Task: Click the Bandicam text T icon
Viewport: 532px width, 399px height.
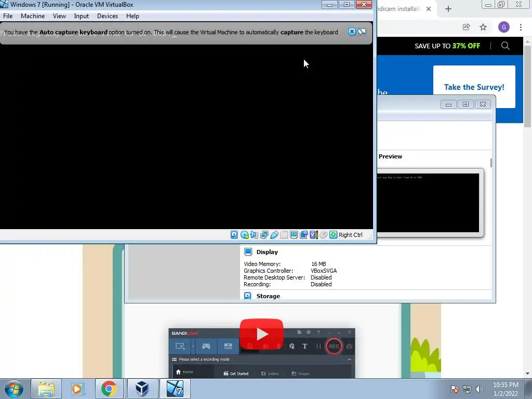Action: pos(304,346)
